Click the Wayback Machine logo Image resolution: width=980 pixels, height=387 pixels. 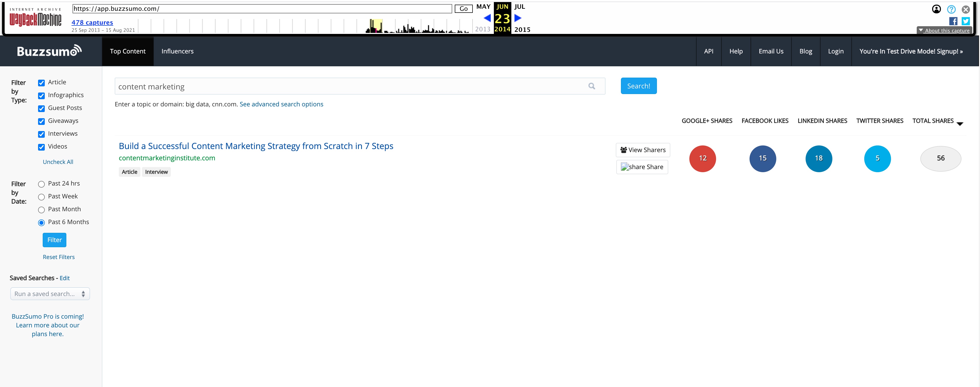[x=35, y=17]
